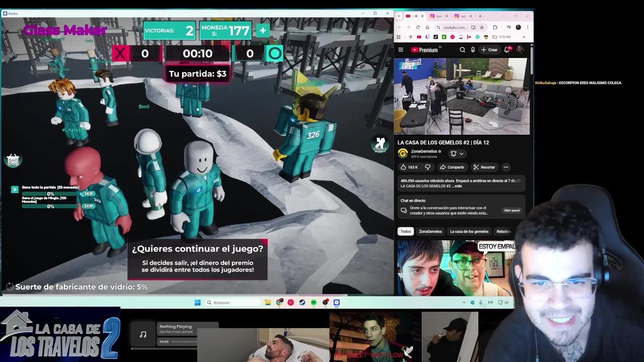Open YouTube search magnifier icon
The image size is (644, 362).
click(x=462, y=50)
